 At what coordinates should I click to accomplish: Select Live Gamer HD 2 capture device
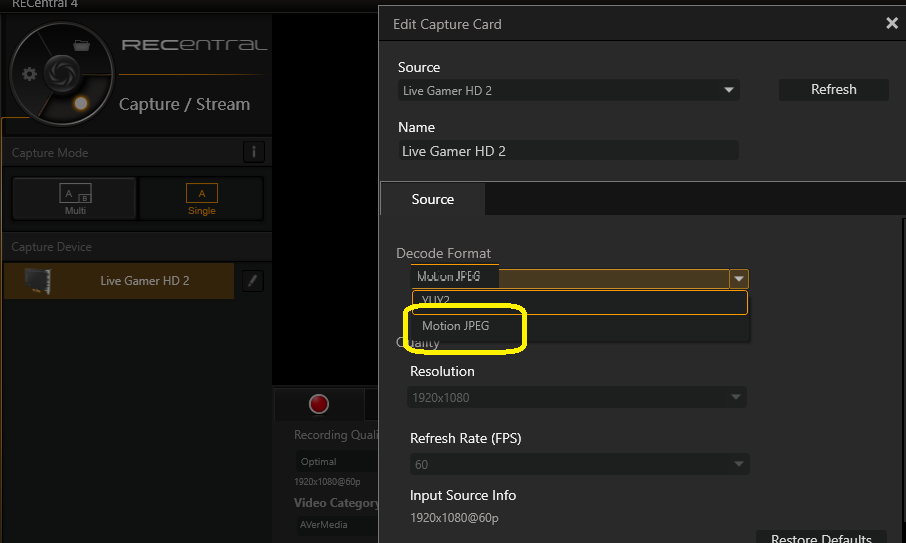(119, 281)
